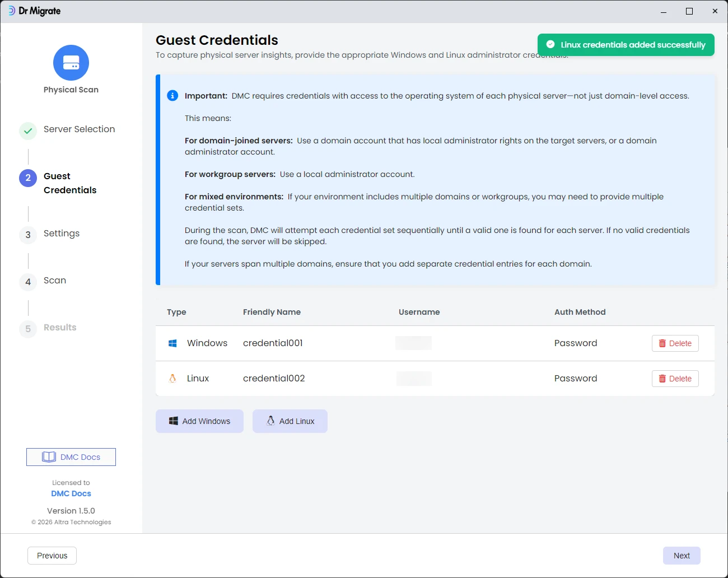Click the blue info icon beside Important
The image size is (728, 578).
[x=172, y=96]
